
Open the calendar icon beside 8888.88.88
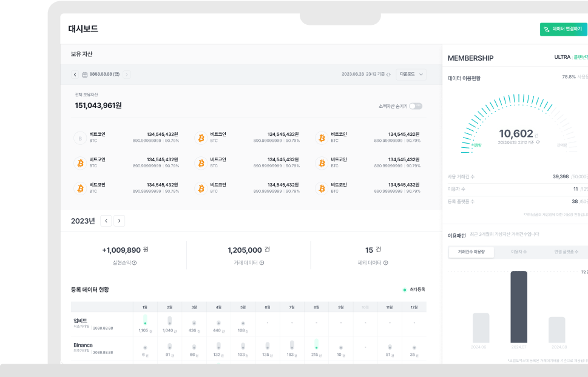85,75
